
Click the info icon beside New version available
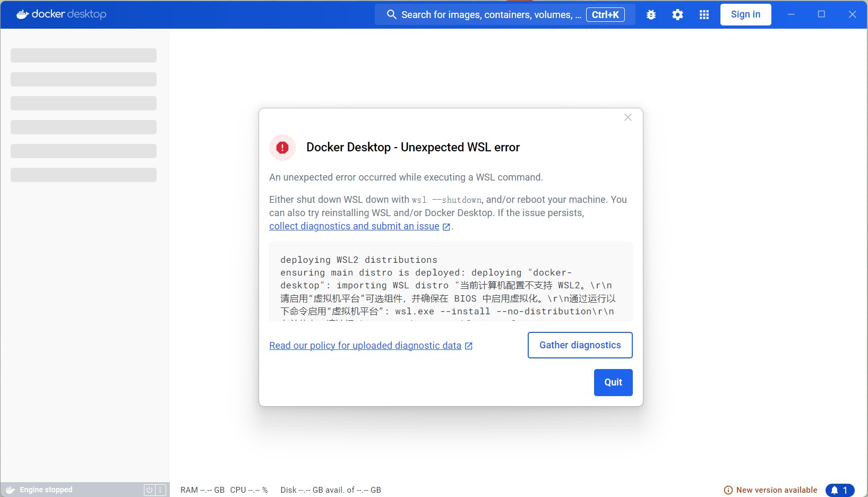[x=728, y=490]
